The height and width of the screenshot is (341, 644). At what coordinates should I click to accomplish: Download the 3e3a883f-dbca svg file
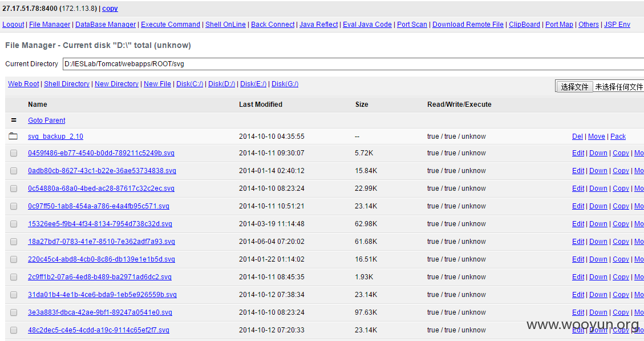(x=598, y=312)
